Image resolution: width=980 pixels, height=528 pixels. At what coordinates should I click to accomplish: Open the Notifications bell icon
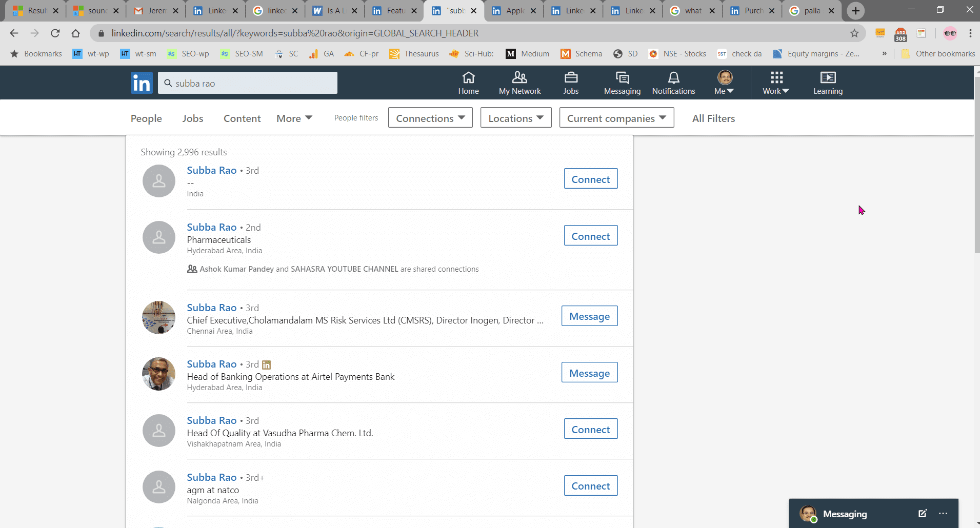click(673, 77)
